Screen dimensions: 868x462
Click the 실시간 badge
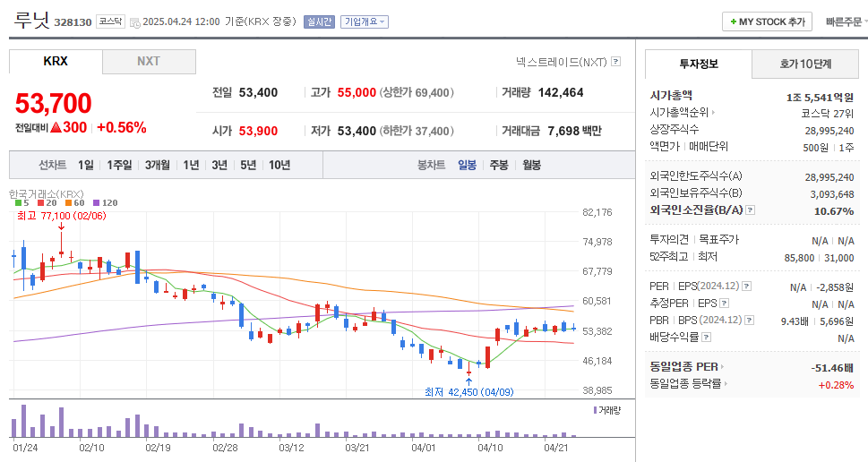click(319, 21)
